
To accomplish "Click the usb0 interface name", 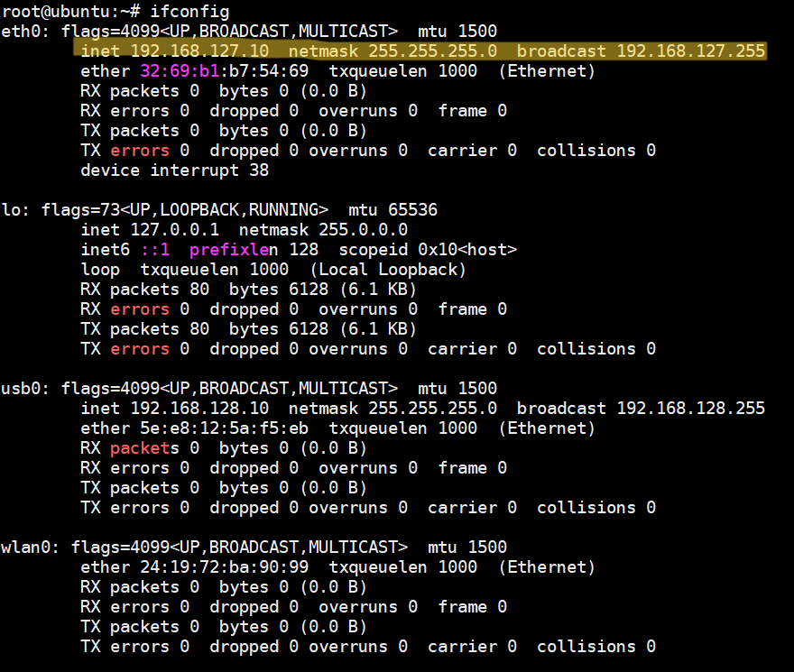I will [x=21, y=389].
